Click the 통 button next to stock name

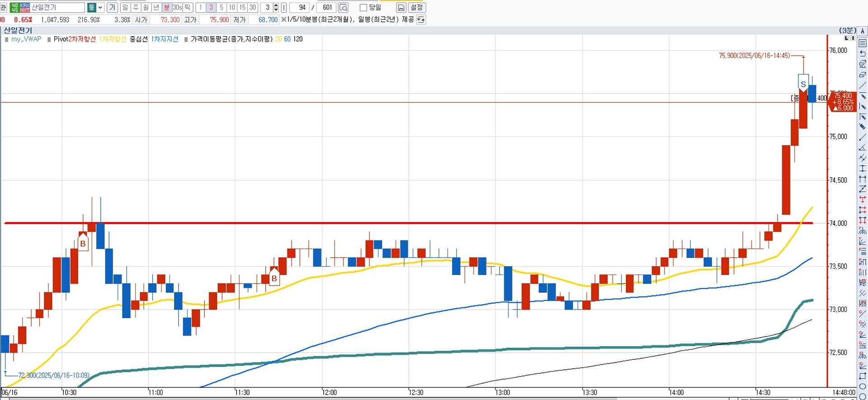point(91,8)
